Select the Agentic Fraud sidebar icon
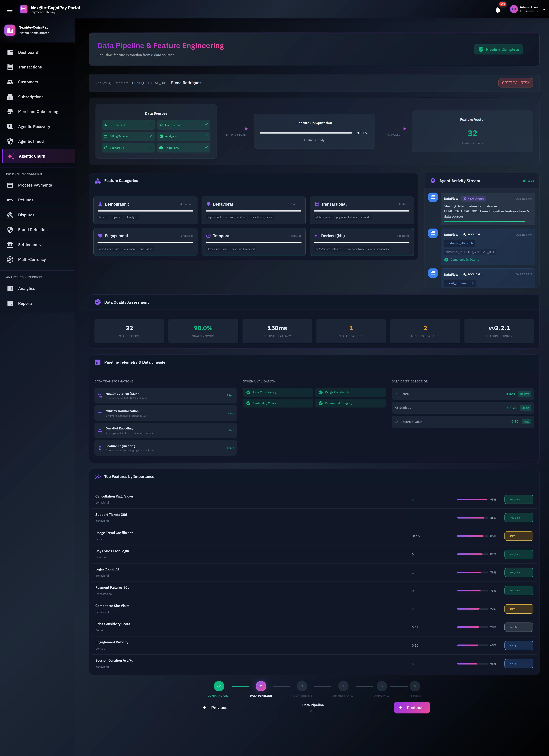Screen dimensions: 549x756 (31, 141)
